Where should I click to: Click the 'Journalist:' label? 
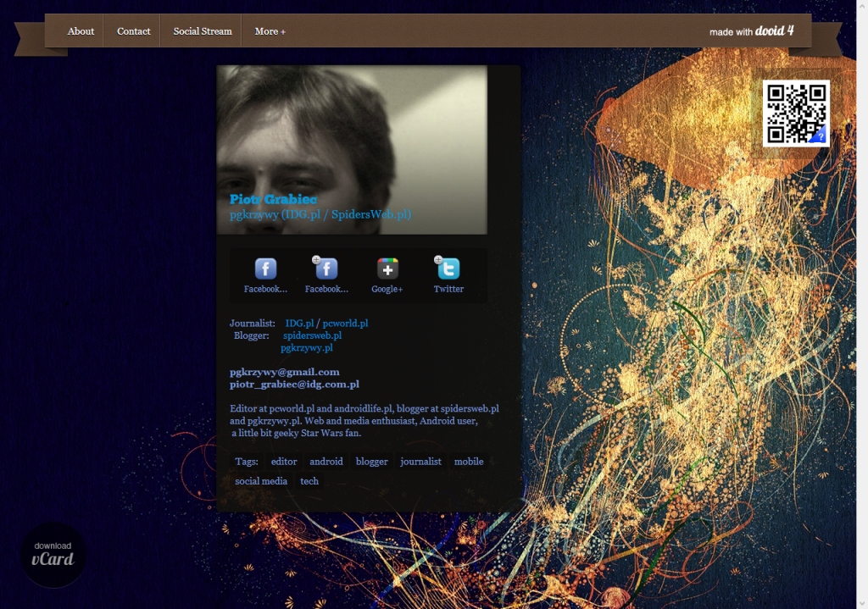pos(253,323)
